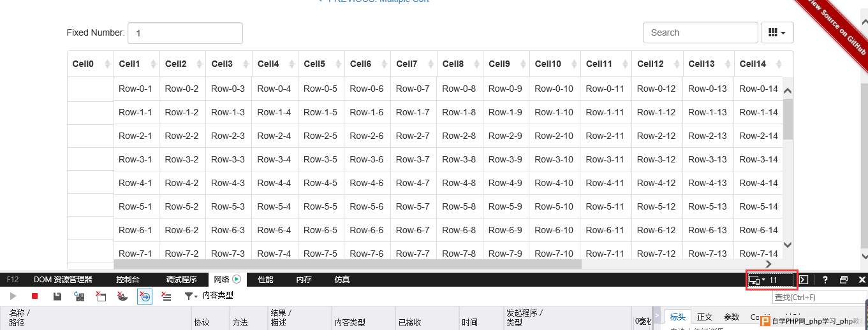This screenshot has height=330, width=868.
Task: Click the Cell0 column header
Action: 91,64
